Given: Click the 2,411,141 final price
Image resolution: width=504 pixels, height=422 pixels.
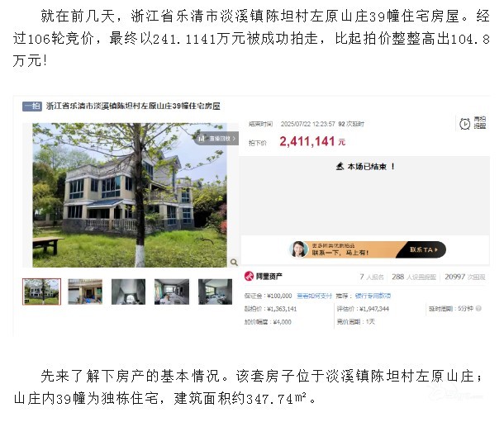Looking at the screenshot, I should (x=307, y=142).
